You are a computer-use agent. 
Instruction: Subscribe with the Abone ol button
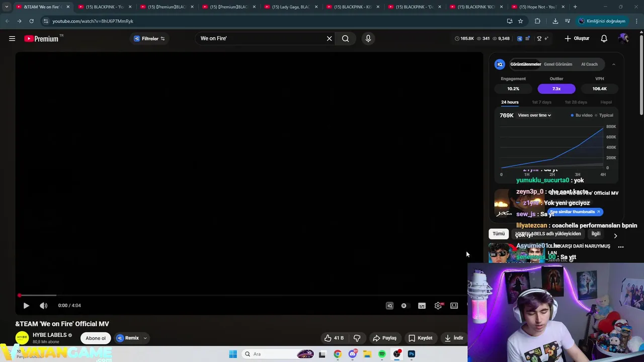(96, 338)
